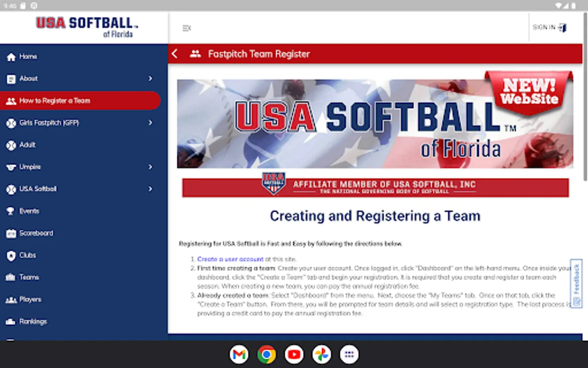The image size is (588, 368).
Task: Expand the Umpire submenu chevron
Action: (150, 167)
